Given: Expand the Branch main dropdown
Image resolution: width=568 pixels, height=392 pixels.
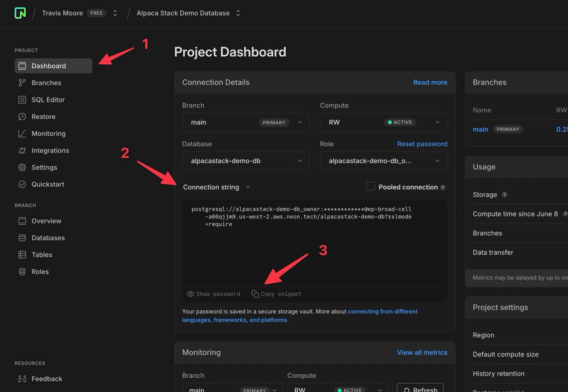Looking at the screenshot, I should pos(245,122).
